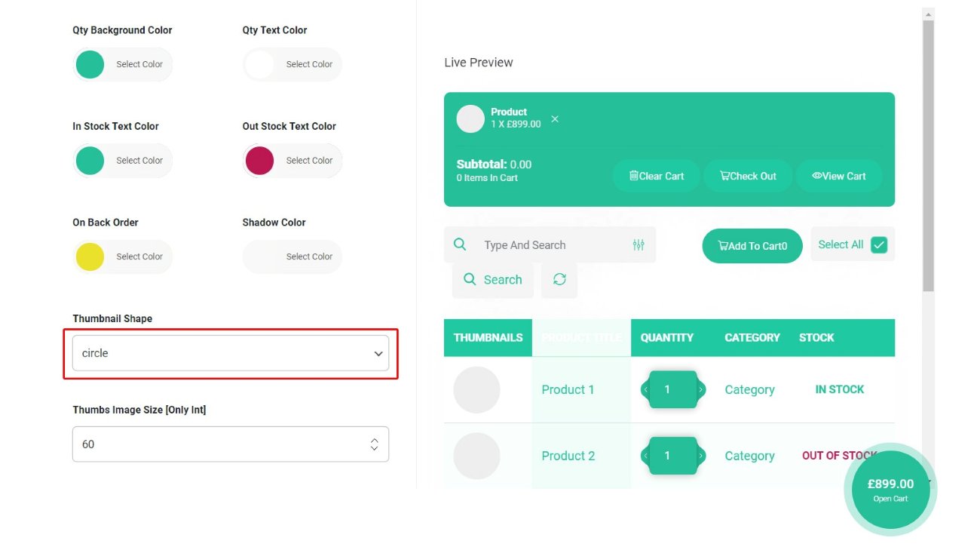The width and height of the screenshot is (980, 547).
Task: Open View Cart with eye icon
Action: [839, 176]
